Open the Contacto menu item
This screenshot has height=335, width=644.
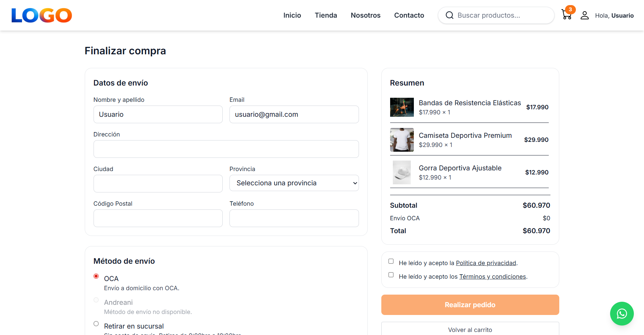409,15
